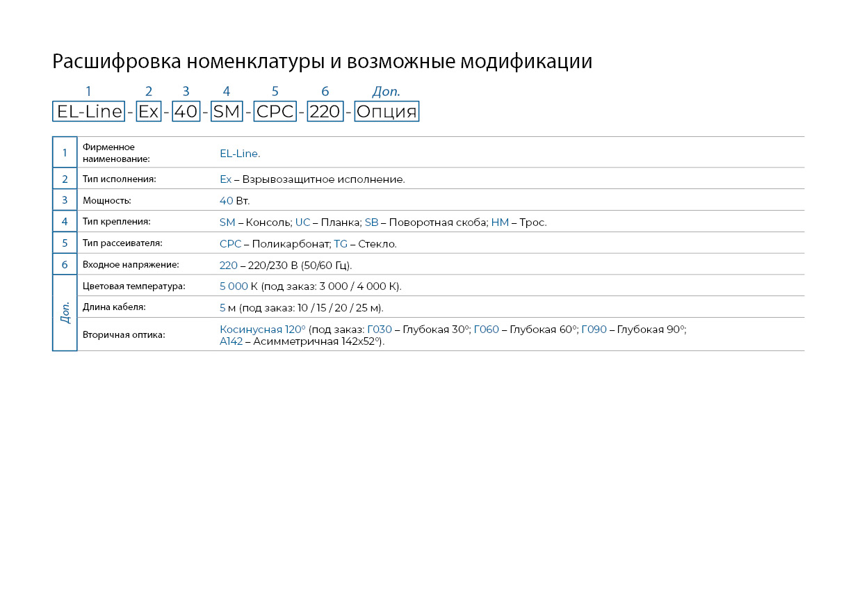
Task: Click the "Цветовая температура" row label
Action: coord(133,286)
